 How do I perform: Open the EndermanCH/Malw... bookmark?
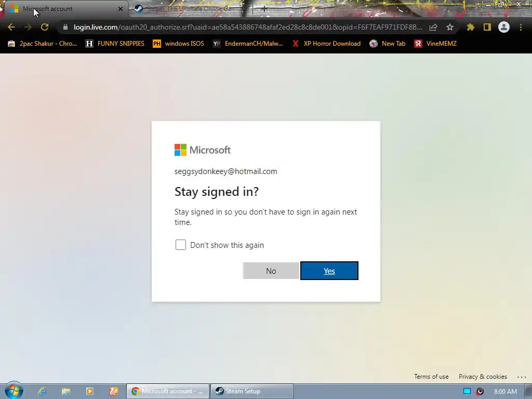tap(248, 44)
